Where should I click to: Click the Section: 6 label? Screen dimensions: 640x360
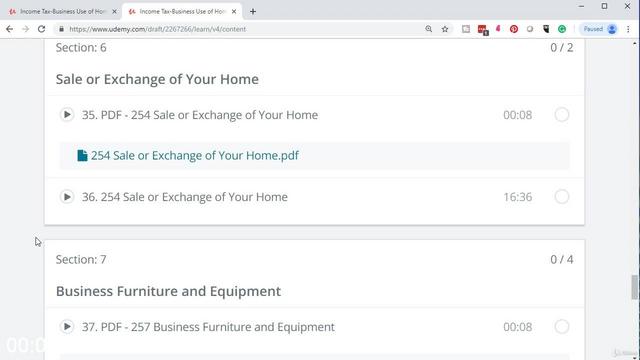click(x=81, y=48)
